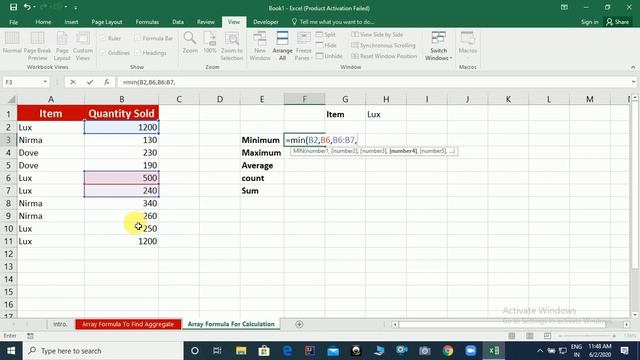Open Windows Start menu
The width and height of the screenshot is (640, 360).
[11, 351]
